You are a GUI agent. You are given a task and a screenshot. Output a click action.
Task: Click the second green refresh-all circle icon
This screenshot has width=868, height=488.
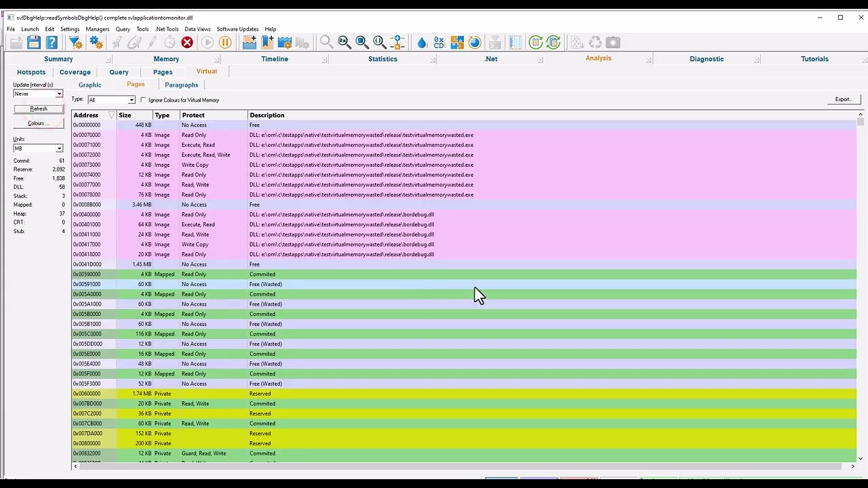[x=553, y=43]
